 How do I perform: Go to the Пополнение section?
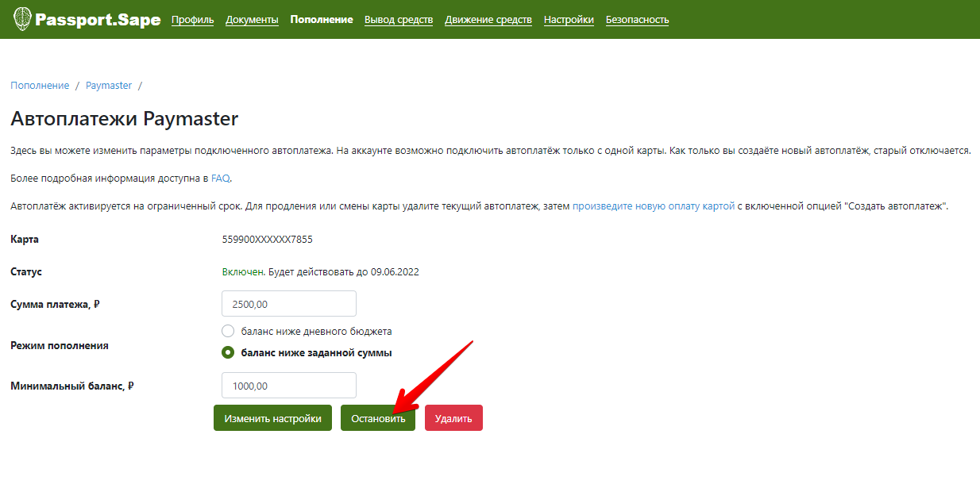tap(322, 20)
